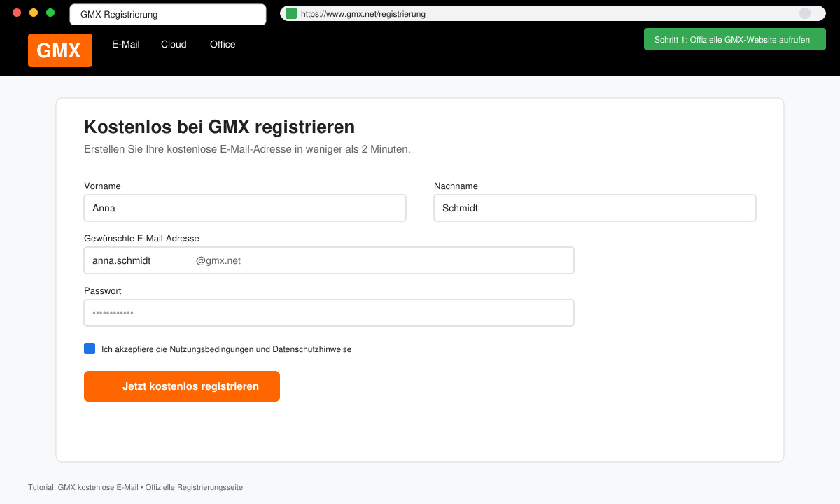Click the round gray icon in address bar
This screenshot has height=504, width=840.
[x=805, y=13]
